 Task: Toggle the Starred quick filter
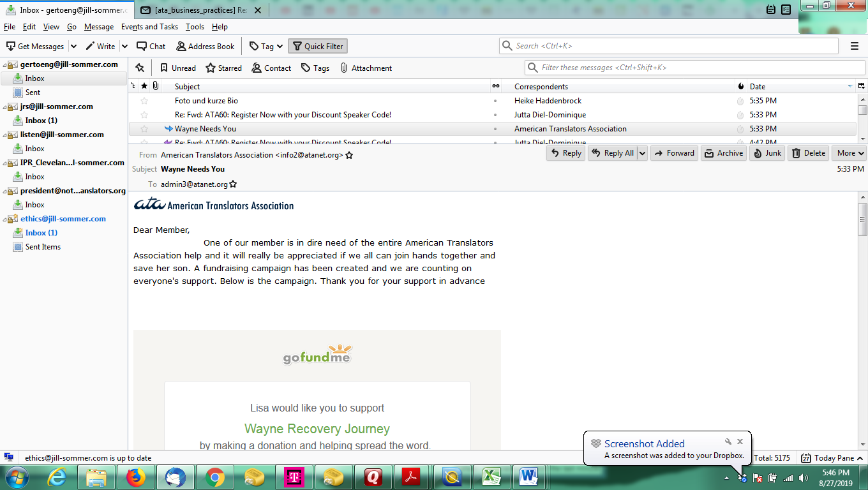click(223, 68)
